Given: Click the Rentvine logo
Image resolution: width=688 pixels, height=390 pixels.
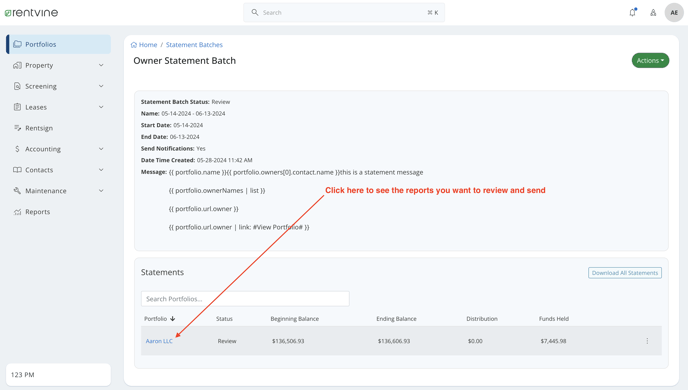Looking at the screenshot, I should (x=31, y=13).
